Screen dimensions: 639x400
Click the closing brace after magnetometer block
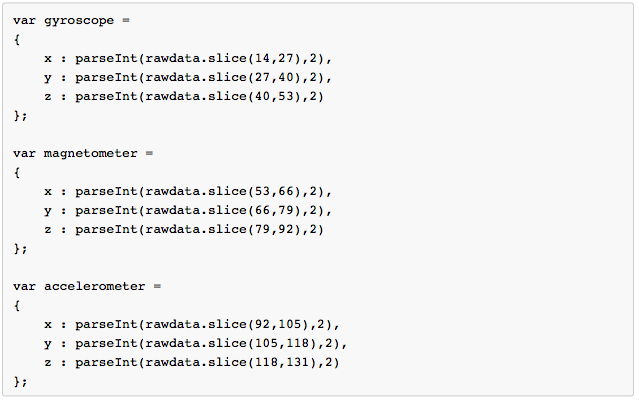click(x=17, y=248)
